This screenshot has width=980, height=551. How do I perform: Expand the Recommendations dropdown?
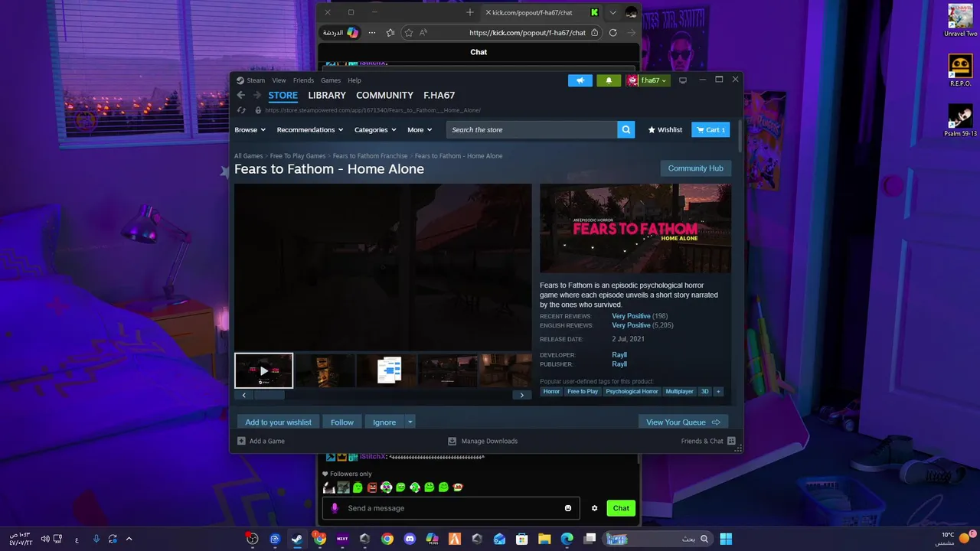(x=310, y=130)
